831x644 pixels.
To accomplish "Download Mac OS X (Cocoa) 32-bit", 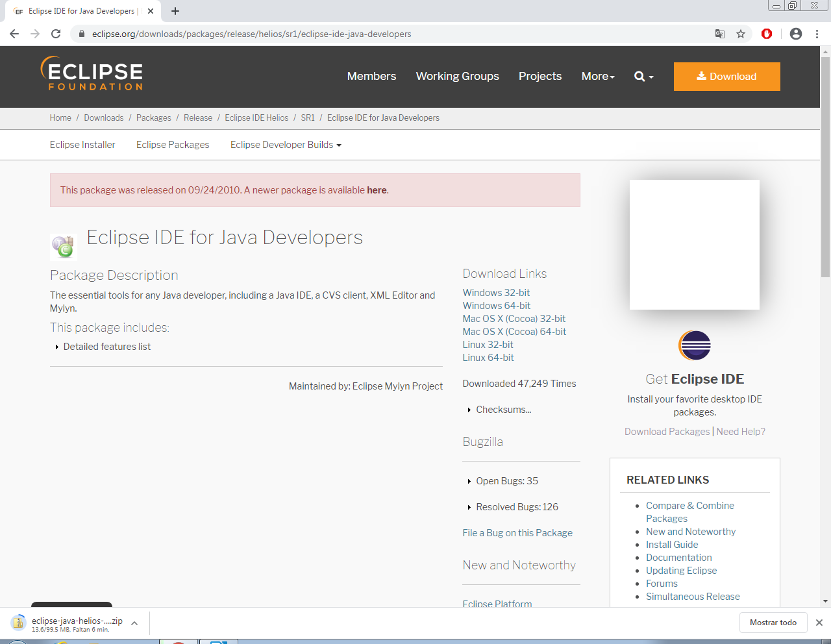I will (514, 319).
